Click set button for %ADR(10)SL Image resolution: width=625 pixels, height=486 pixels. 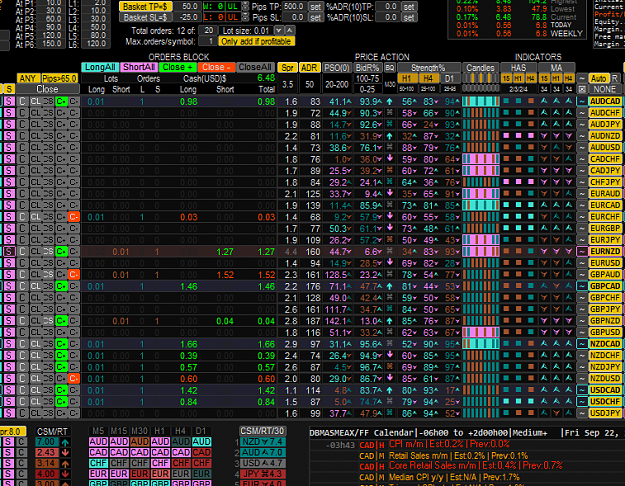pyautogui.click(x=409, y=17)
